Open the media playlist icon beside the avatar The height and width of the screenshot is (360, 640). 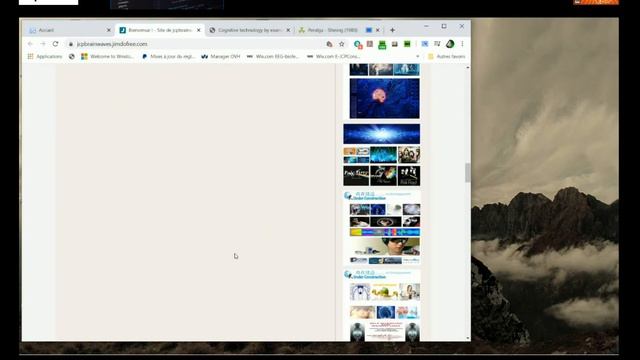[x=437, y=44]
